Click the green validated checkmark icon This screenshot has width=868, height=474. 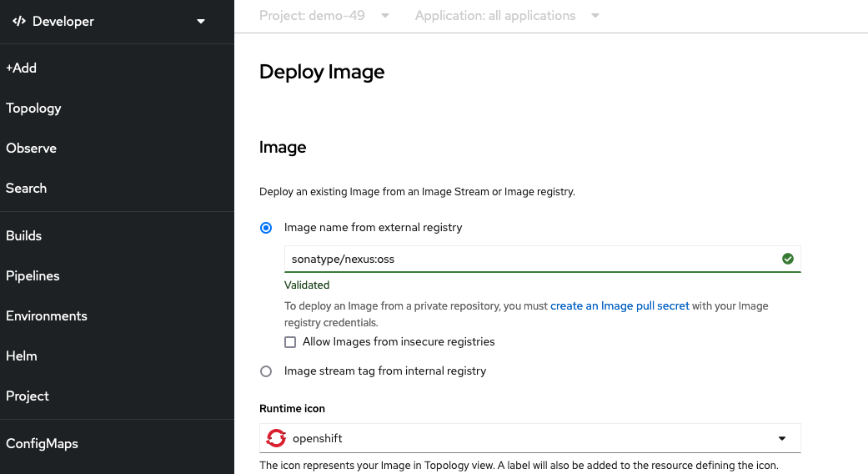coord(788,259)
